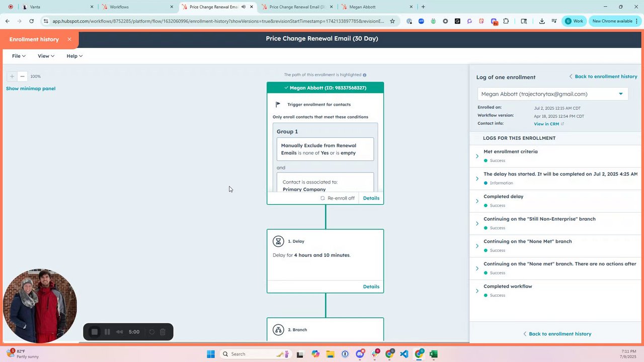The image size is (644, 362).
Task: Click the address bar URL
Action: point(218,21)
